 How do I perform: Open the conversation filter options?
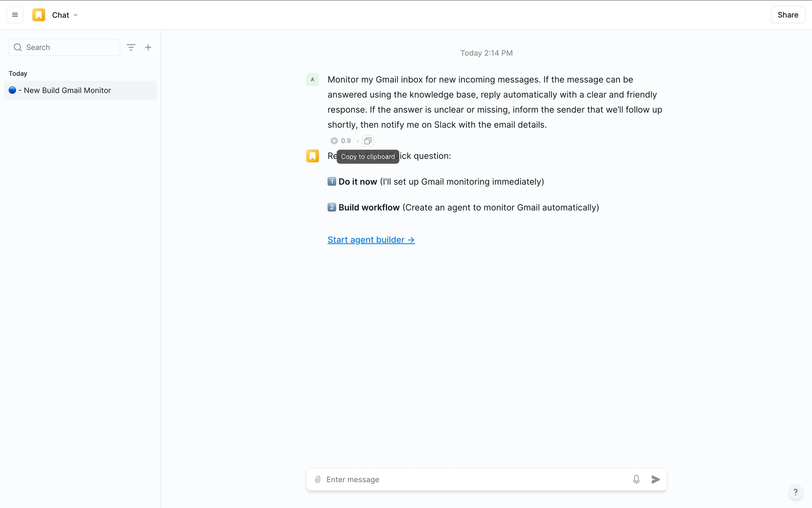[x=131, y=47]
